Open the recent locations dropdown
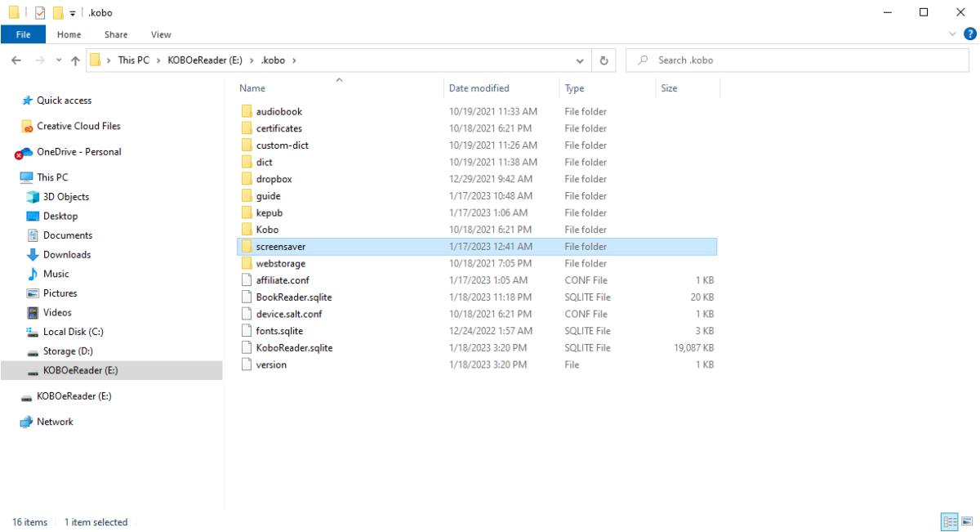This screenshot has width=980, height=532. (59, 60)
